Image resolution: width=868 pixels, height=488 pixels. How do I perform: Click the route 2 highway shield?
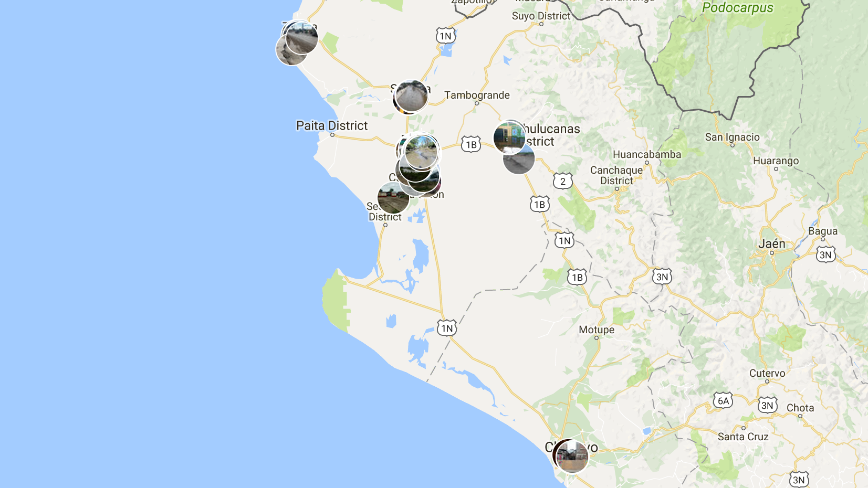562,181
